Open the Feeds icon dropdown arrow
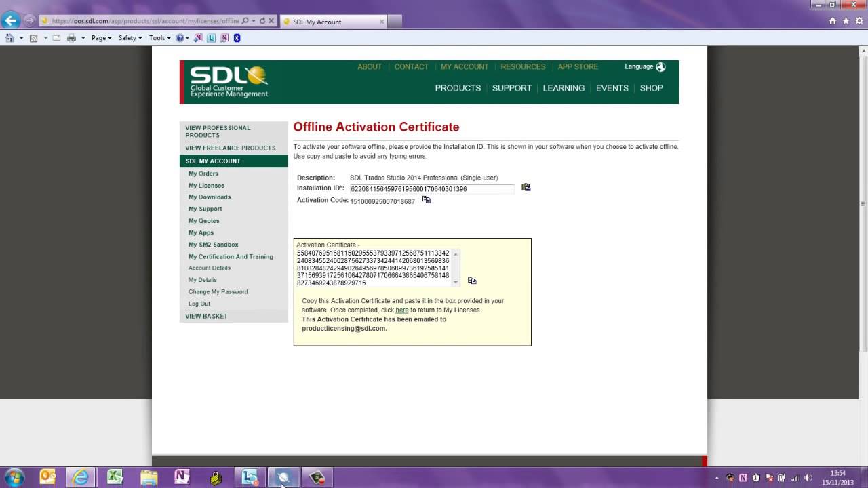The image size is (868, 488). tap(45, 38)
